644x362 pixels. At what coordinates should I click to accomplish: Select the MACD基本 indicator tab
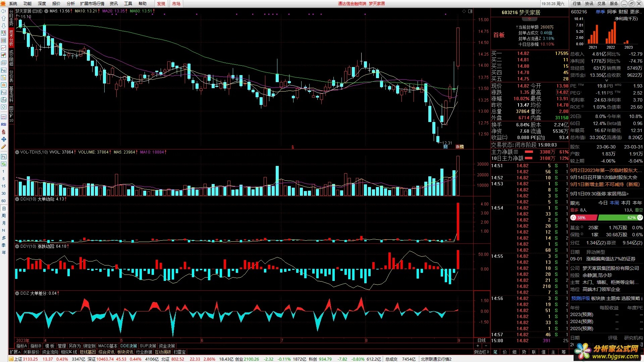(108, 346)
